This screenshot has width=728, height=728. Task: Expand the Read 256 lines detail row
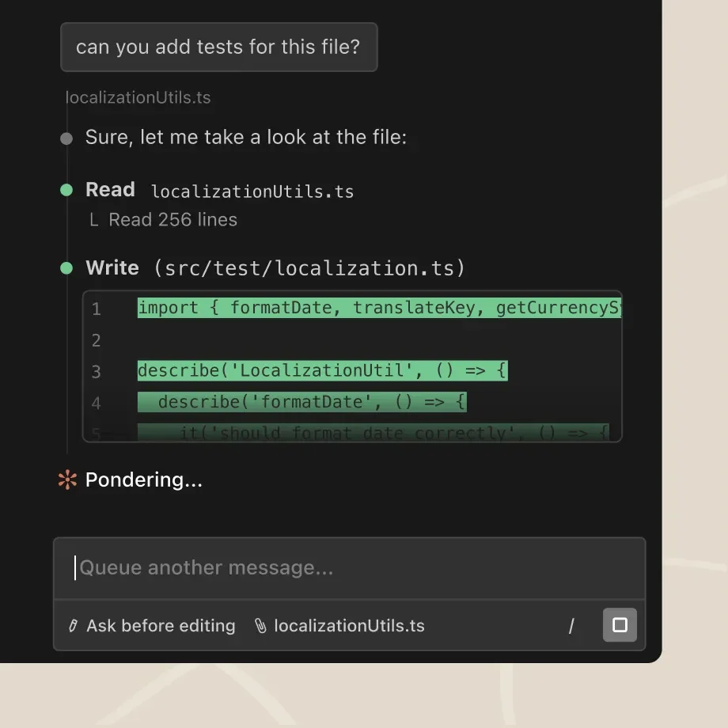click(x=172, y=220)
